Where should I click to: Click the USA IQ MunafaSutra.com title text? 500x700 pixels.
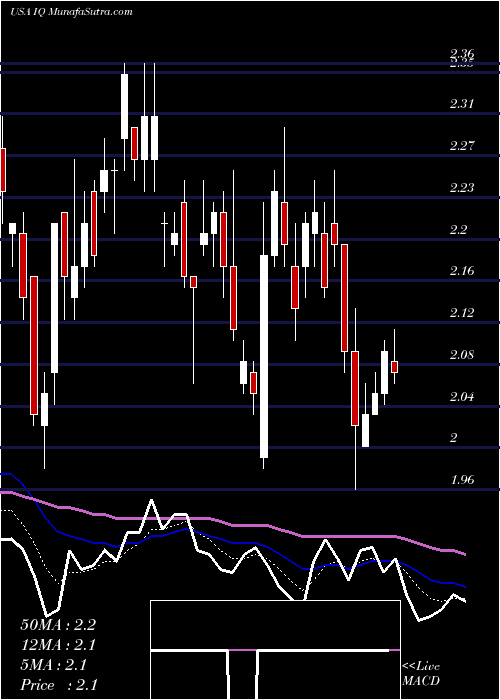pos(71,12)
